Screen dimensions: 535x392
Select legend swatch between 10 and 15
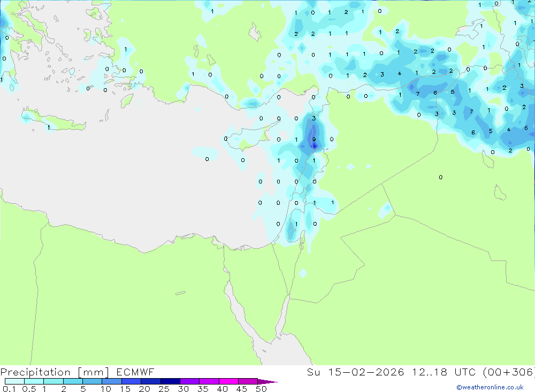click(112, 381)
